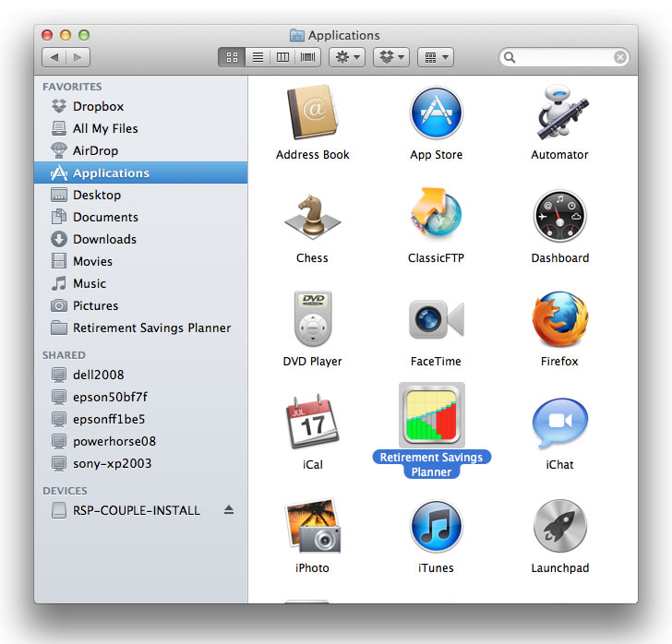Select the Retirement Savings Planner chart icon
Screen dimensions: 672x644
point(432,415)
